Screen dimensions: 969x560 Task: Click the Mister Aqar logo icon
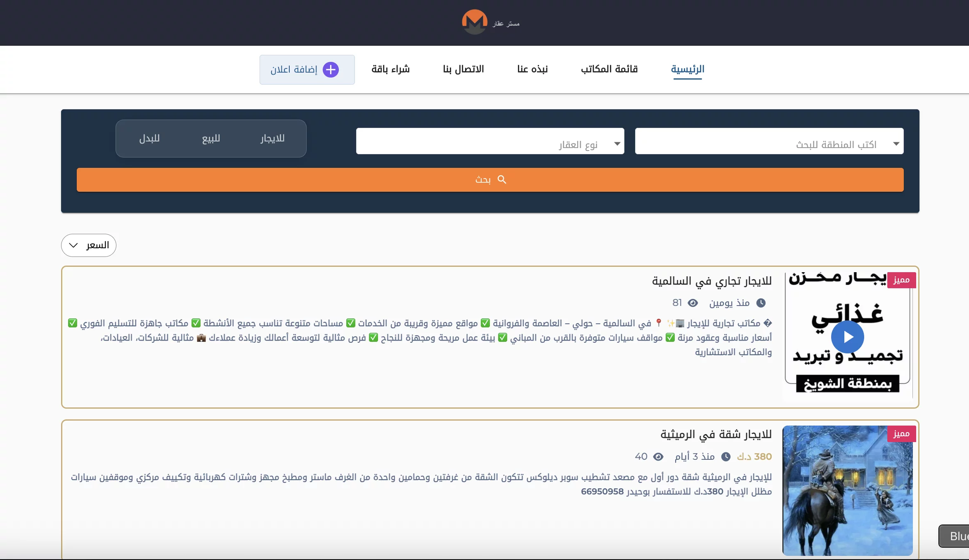474,22
